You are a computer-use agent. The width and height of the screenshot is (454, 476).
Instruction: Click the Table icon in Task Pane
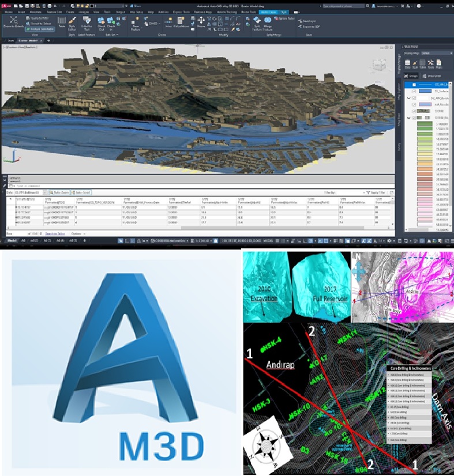click(423, 64)
